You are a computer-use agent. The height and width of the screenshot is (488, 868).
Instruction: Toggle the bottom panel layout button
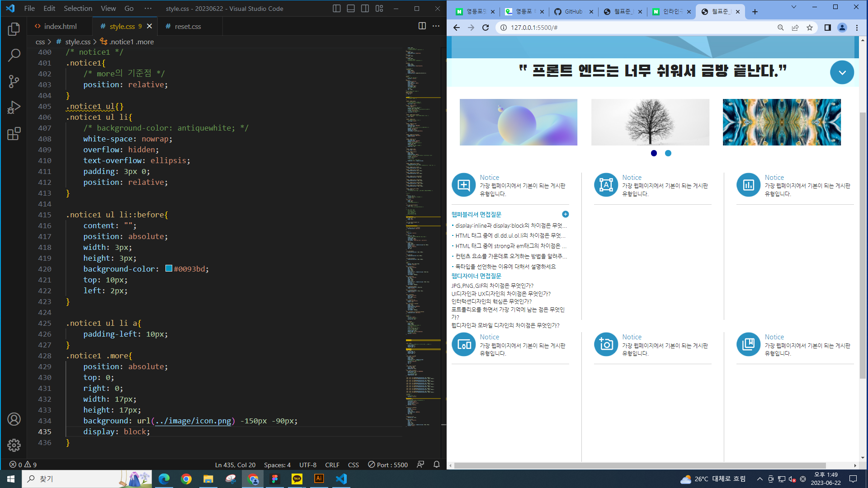point(350,9)
